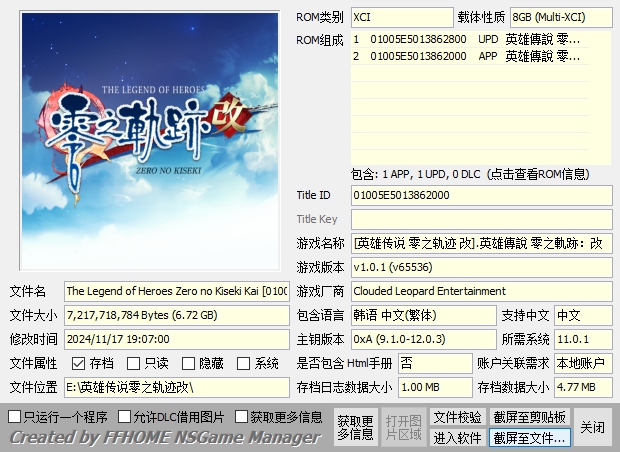Tick the 系统 (system) attribute checkbox
Screen dimensions: 620x452
pos(243,363)
